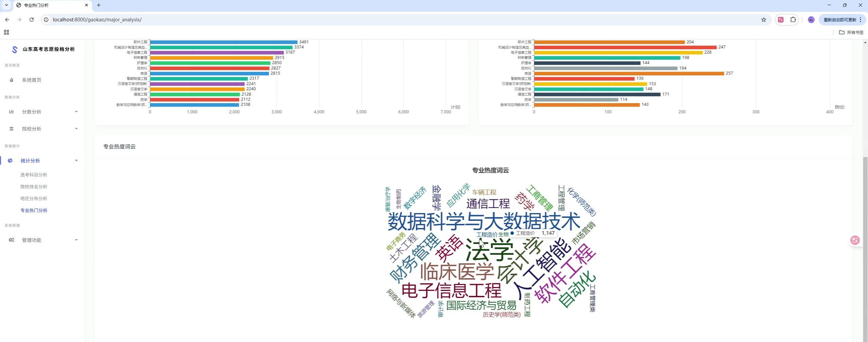868x342 pixels.
Task: Go back with browser back arrow
Action: pos(7,20)
